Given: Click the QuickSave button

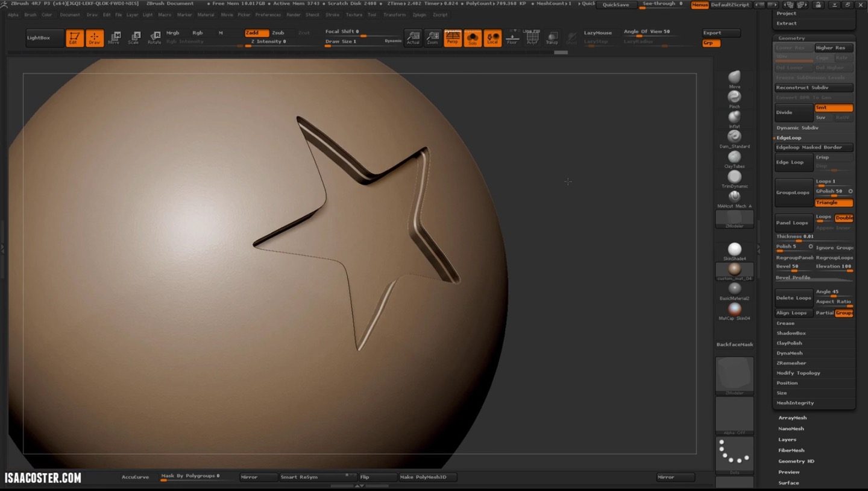Looking at the screenshot, I should click(617, 5).
